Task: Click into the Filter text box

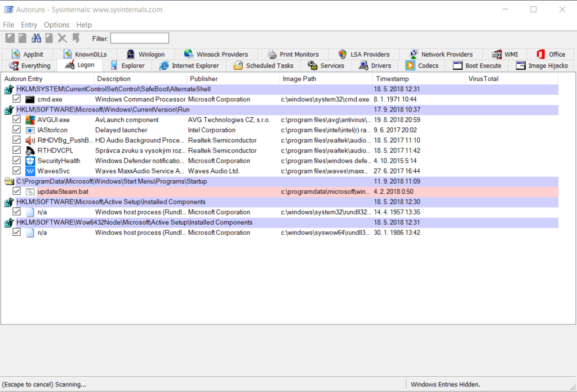Action: [x=139, y=38]
